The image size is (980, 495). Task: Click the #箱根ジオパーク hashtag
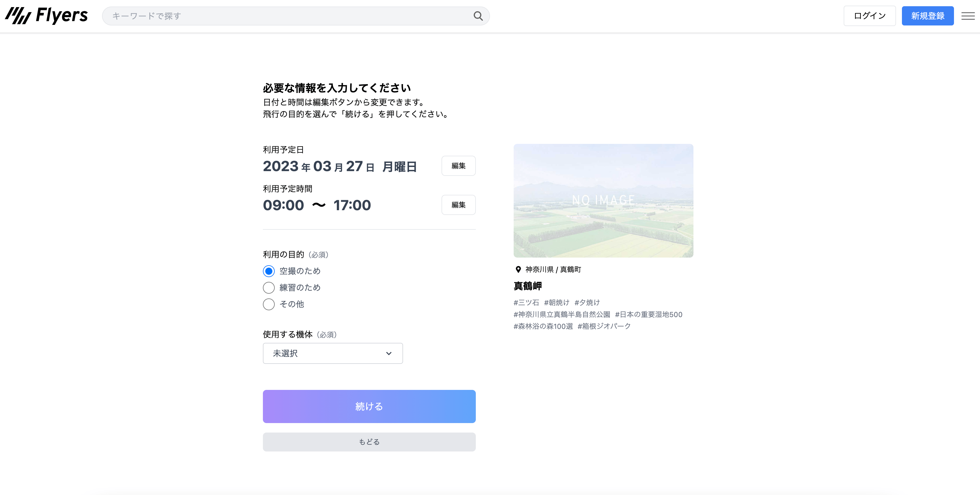click(x=604, y=326)
